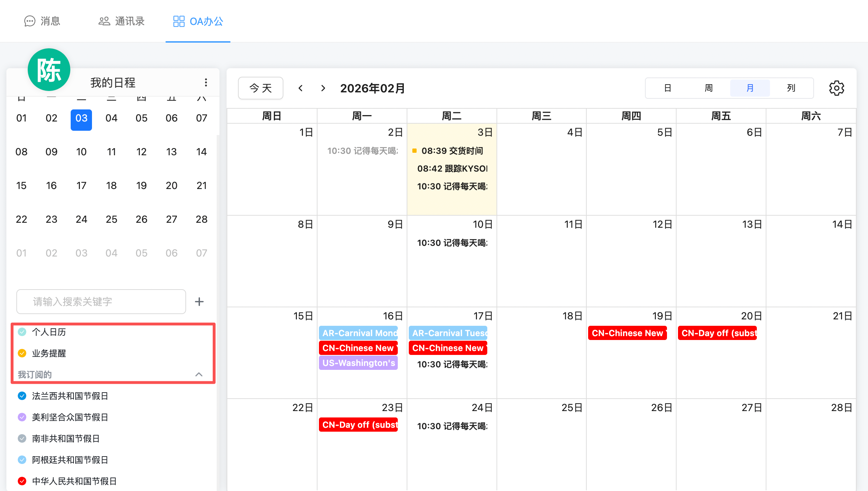
Task: Toggle the 个人日历 calendar checkbox
Action: coord(22,332)
